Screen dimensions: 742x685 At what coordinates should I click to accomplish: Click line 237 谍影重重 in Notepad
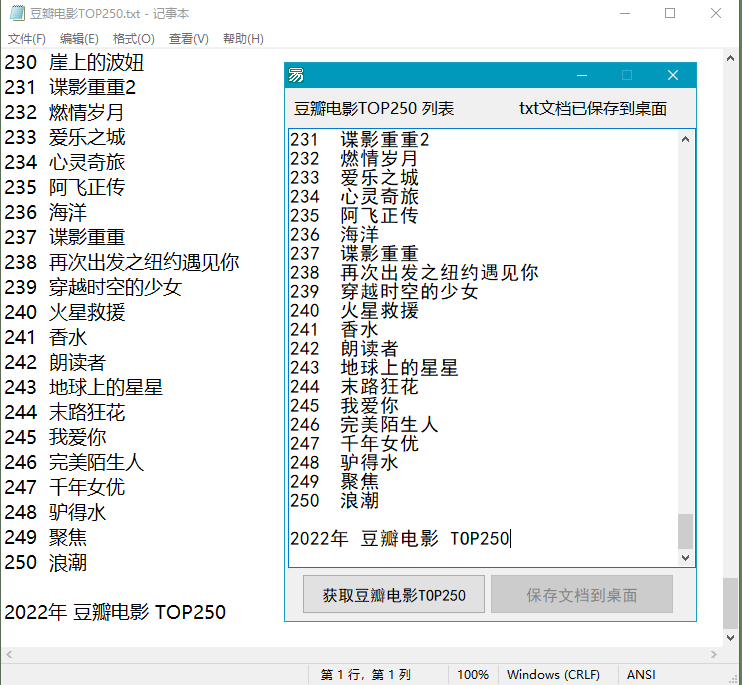tap(64, 237)
